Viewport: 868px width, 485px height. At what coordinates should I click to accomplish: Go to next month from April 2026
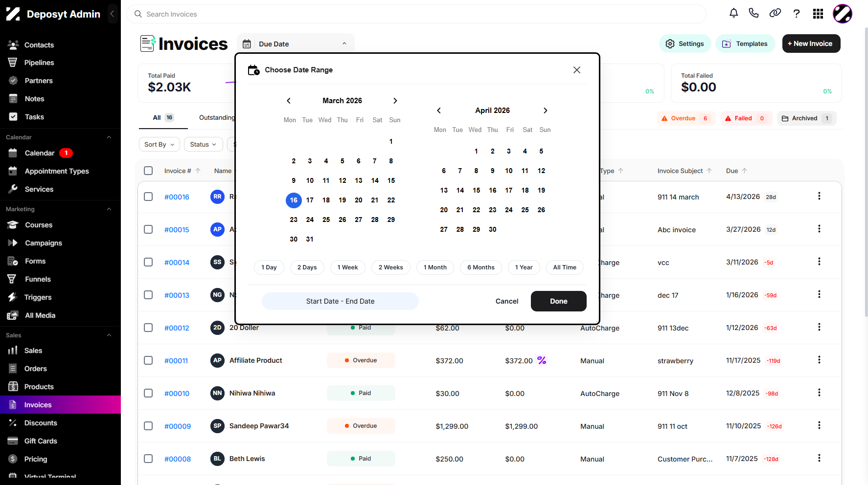tap(546, 110)
